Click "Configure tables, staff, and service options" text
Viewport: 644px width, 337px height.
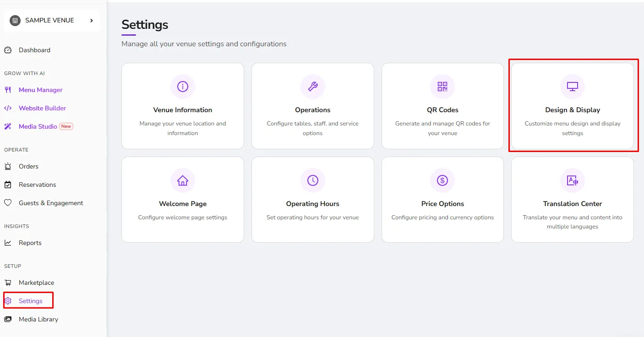click(313, 128)
